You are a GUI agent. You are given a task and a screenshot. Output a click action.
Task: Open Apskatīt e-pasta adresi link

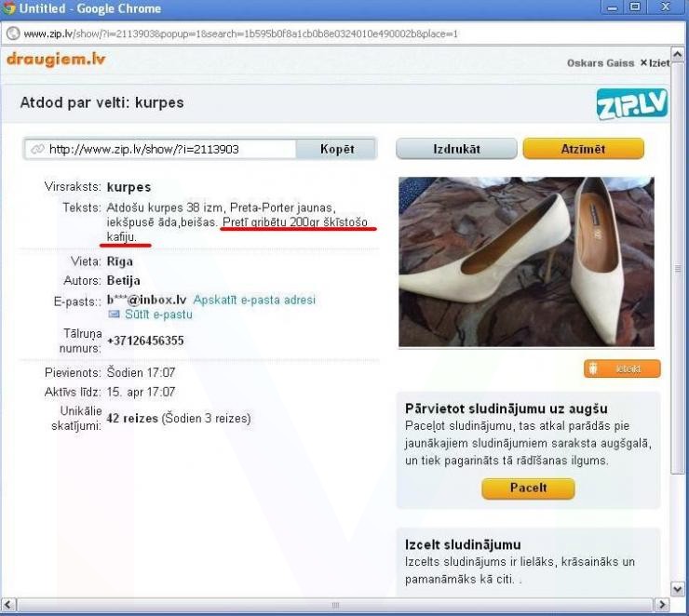coord(254,300)
